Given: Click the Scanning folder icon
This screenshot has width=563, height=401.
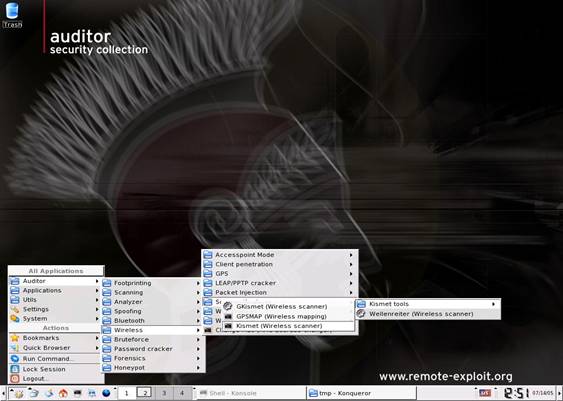Looking at the screenshot, I should (x=107, y=293).
